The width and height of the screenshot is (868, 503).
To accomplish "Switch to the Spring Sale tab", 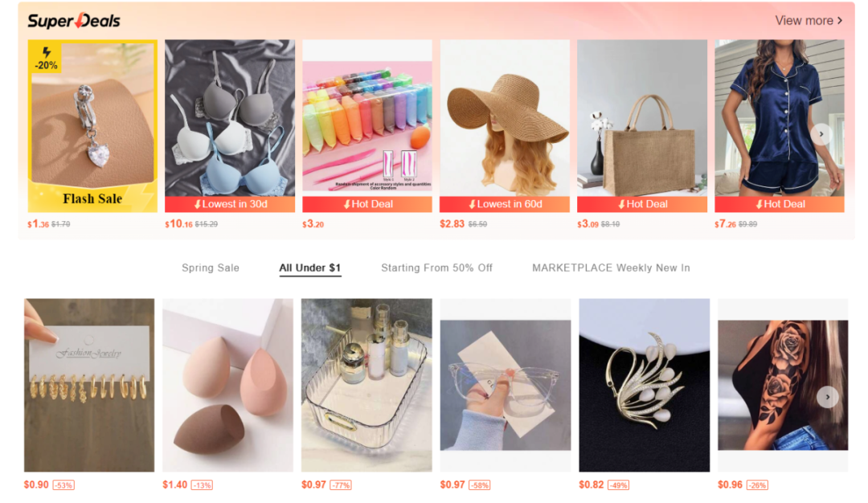I will (x=211, y=268).
